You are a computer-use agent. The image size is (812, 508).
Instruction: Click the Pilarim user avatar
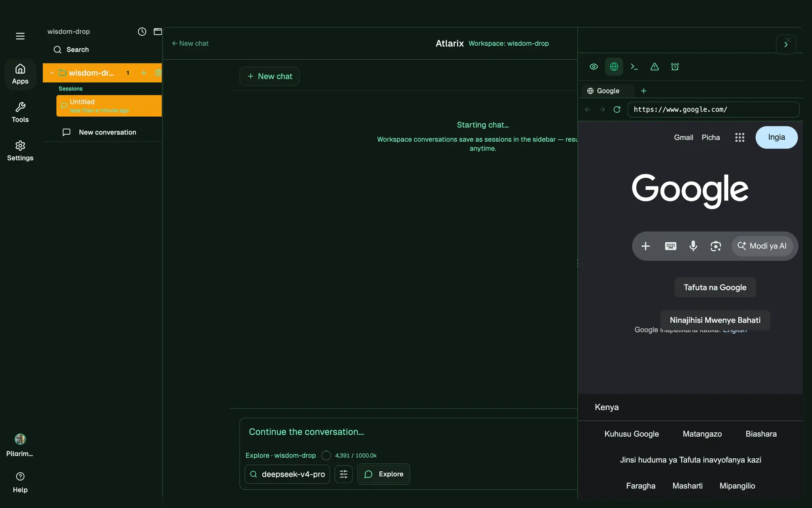pyautogui.click(x=20, y=439)
